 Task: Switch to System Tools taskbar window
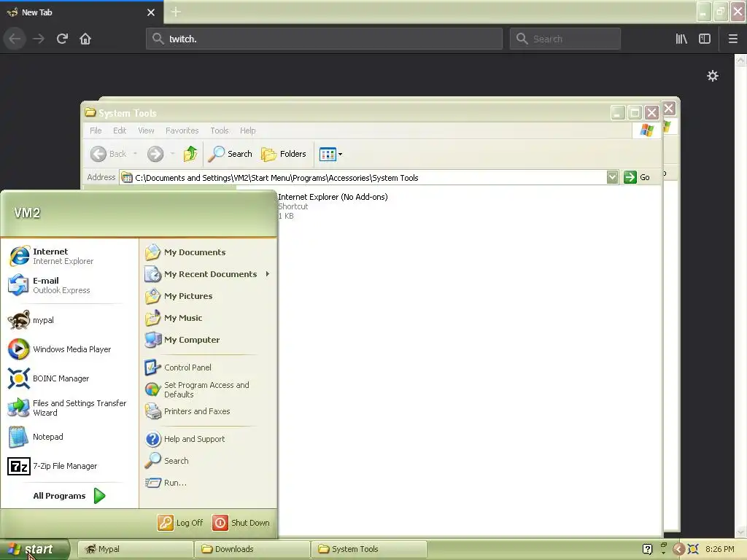pyautogui.click(x=368, y=549)
